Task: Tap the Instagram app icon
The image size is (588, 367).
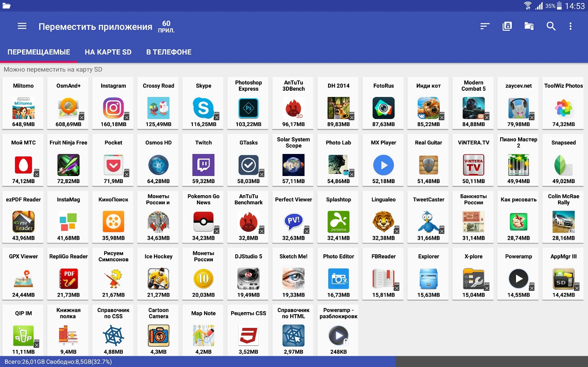Action: pyautogui.click(x=113, y=108)
